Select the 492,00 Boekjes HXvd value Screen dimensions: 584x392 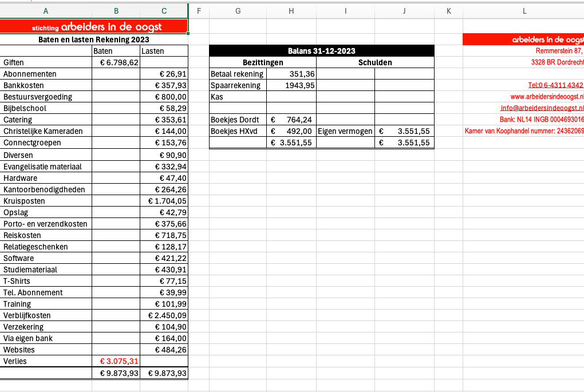tap(291, 132)
